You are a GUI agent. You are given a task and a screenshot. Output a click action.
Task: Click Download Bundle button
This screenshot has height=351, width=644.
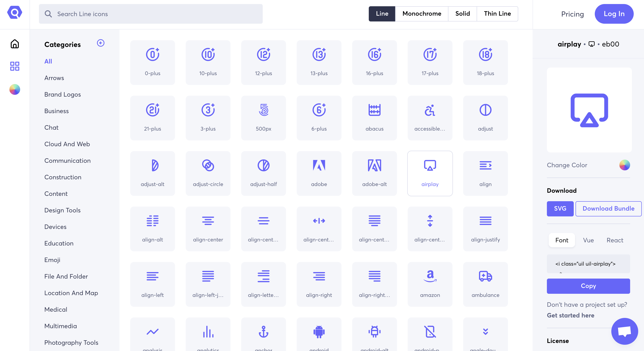608,209
